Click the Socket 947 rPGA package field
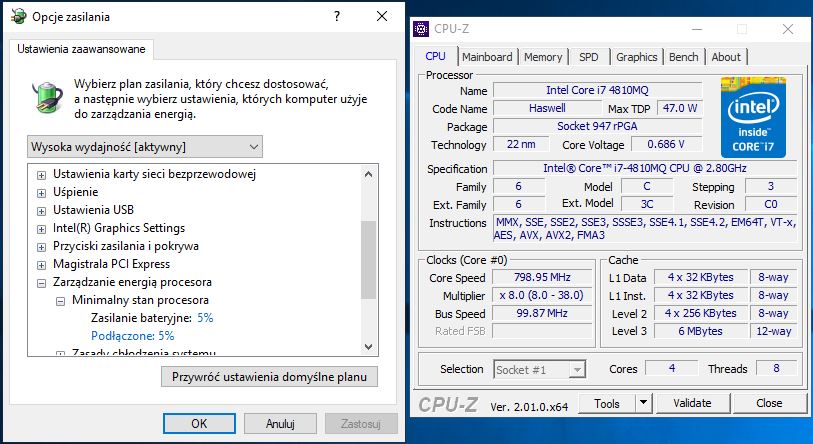The image size is (813, 444). coord(597,127)
